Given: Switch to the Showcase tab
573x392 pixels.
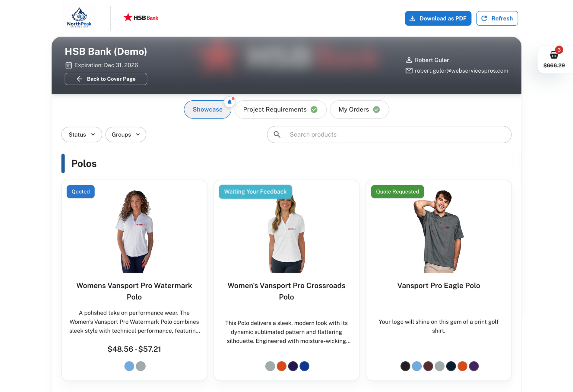Looking at the screenshot, I should (207, 109).
